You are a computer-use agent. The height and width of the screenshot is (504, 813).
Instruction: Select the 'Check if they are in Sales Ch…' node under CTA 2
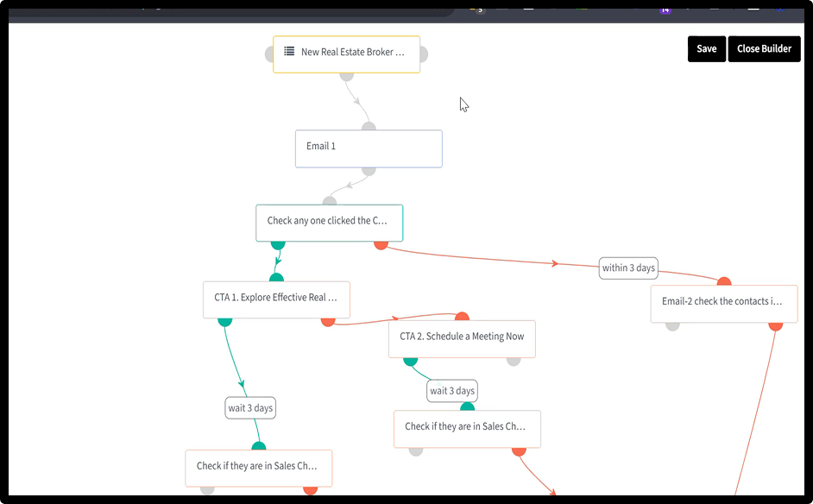pyautogui.click(x=467, y=429)
